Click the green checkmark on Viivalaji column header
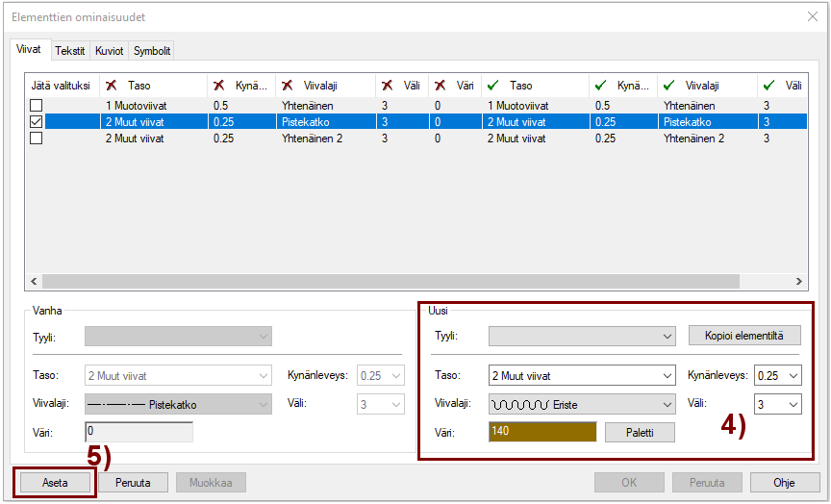831x504 pixels. 668,86
